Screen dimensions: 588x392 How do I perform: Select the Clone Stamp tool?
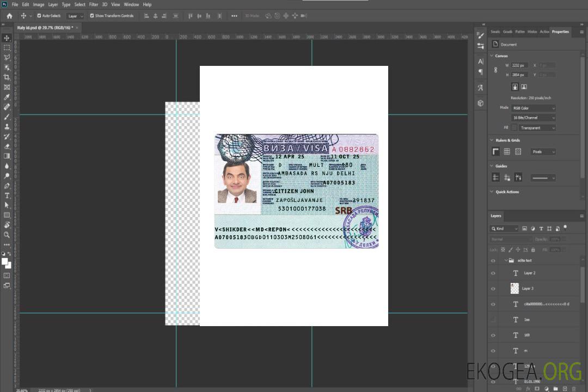[x=7, y=127]
